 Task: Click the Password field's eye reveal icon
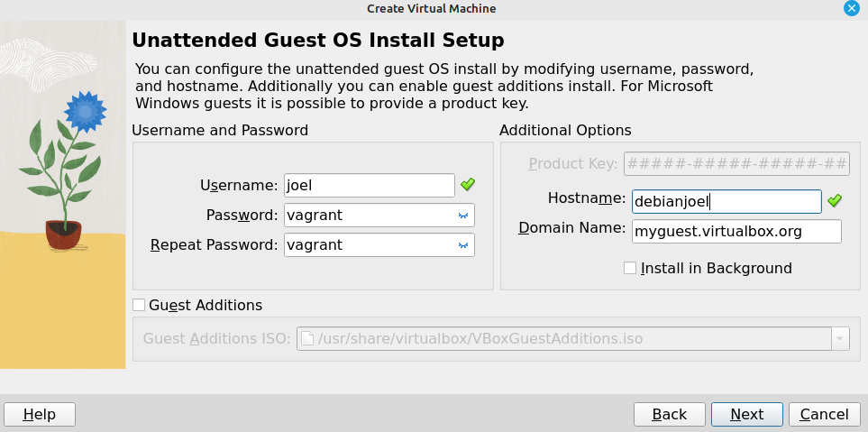click(x=463, y=216)
